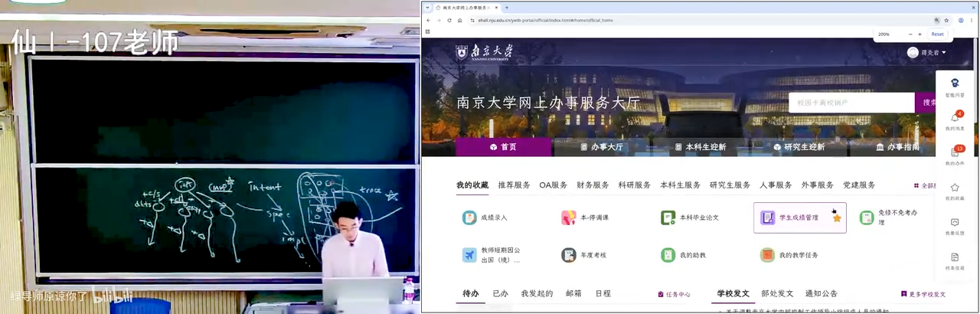Viewport: 980px width, 314px height.
Task: Click the browser address bar URL
Action: [x=547, y=21]
